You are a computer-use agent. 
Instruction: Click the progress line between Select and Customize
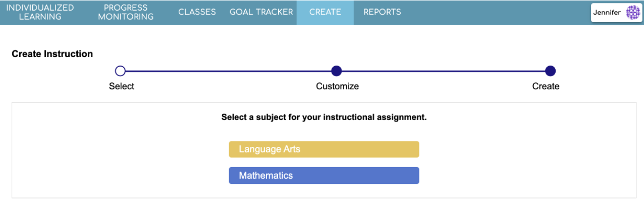point(227,71)
